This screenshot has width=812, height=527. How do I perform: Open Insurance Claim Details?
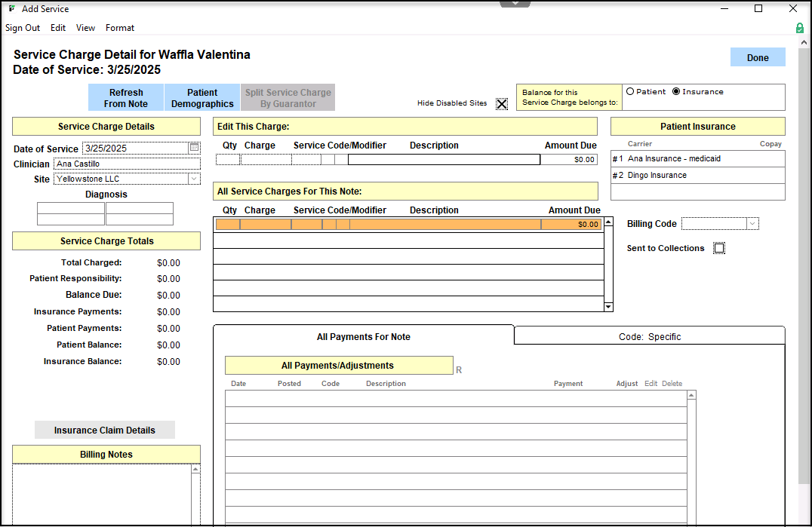point(105,430)
